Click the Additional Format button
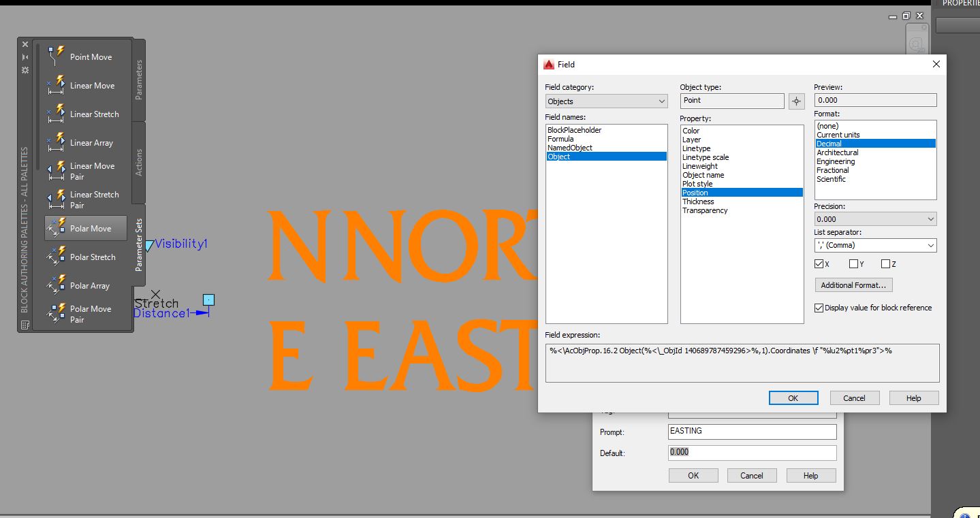The width and height of the screenshot is (980, 518). 853,285
